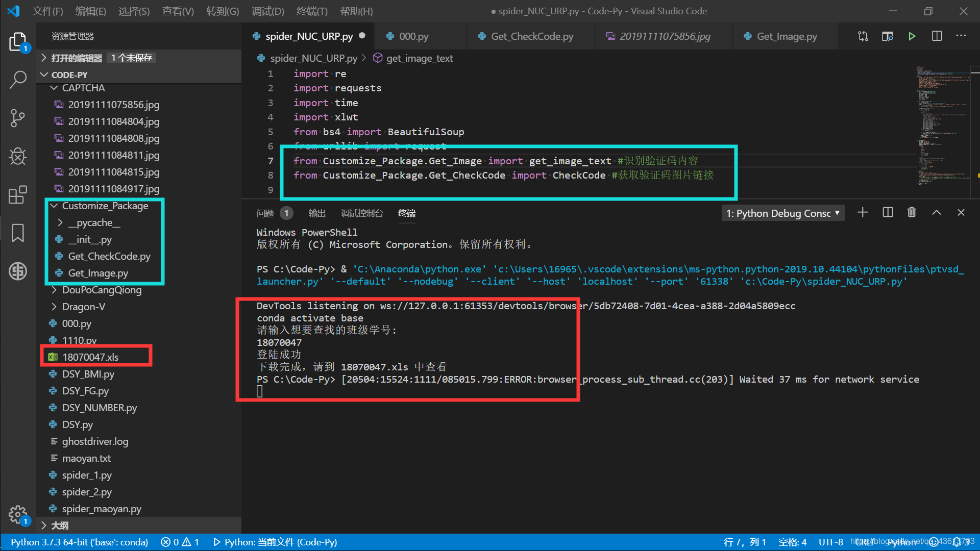The image size is (980, 551).
Task: Open the Explorer view in the activity bar
Action: [x=18, y=42]
